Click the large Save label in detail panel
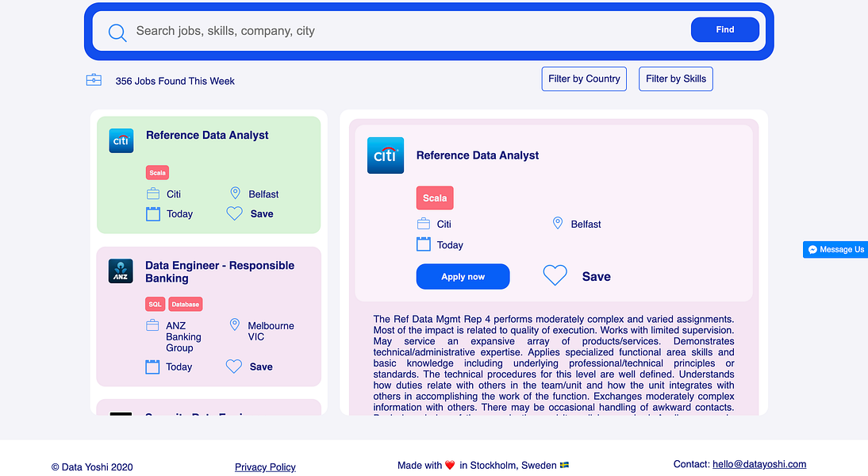 click(596, 277)
